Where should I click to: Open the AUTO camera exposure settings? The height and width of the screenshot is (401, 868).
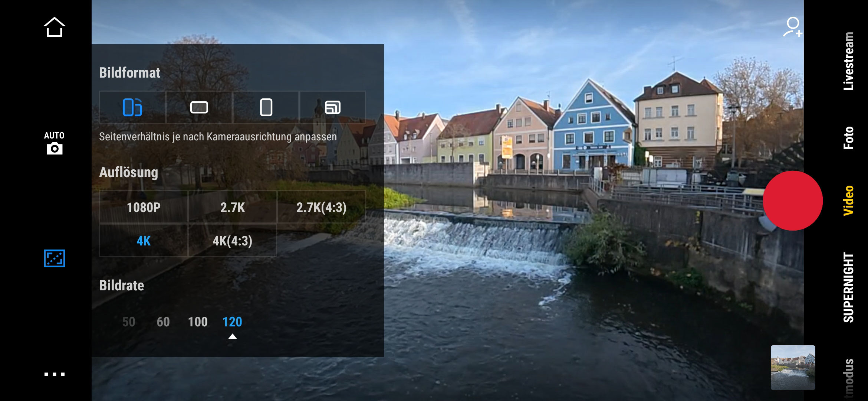point(54,143)
